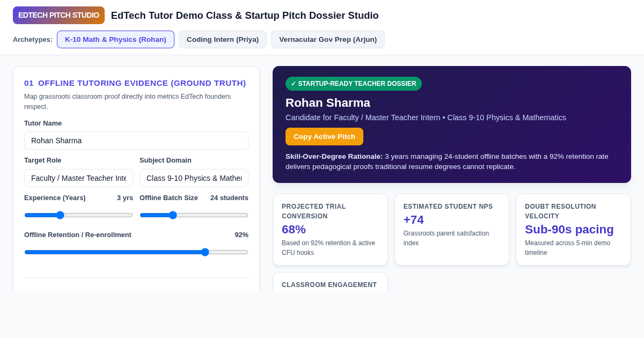Click the Tutor Name input field
This screenshot has width=644, height=338.
coord(136,141)
